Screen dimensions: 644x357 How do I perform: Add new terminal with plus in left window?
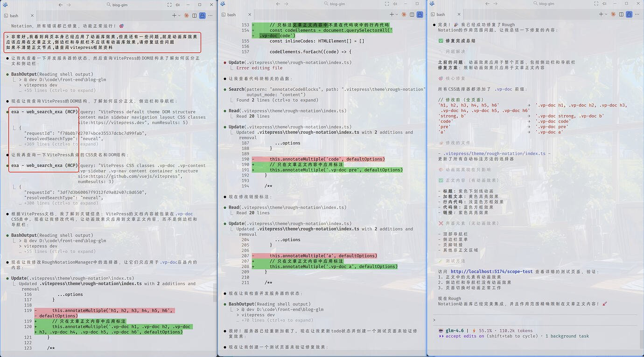pos(174,15)
